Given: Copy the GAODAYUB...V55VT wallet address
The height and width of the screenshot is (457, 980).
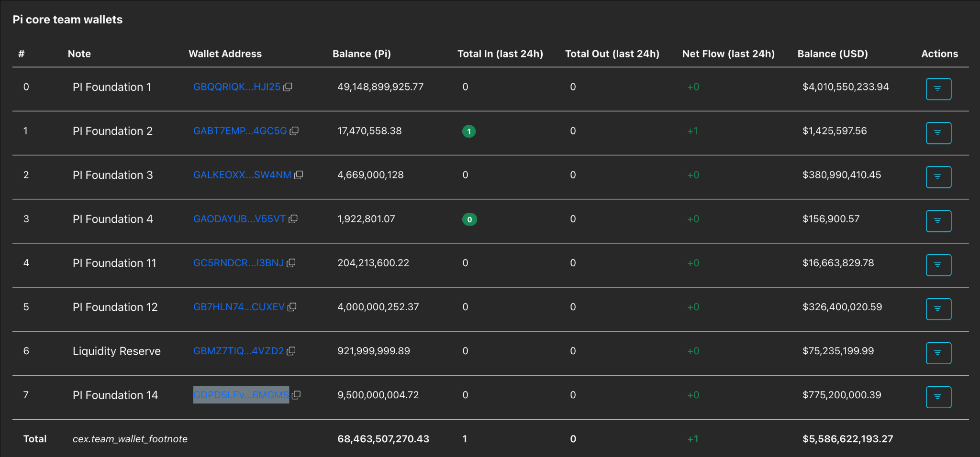Looking at the screenshot, I should 293,219.
